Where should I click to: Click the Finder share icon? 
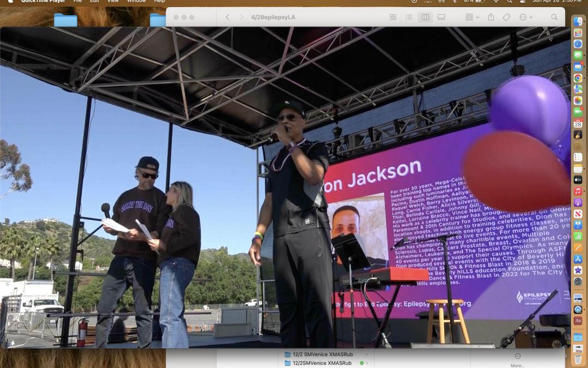tap(491, 17)
